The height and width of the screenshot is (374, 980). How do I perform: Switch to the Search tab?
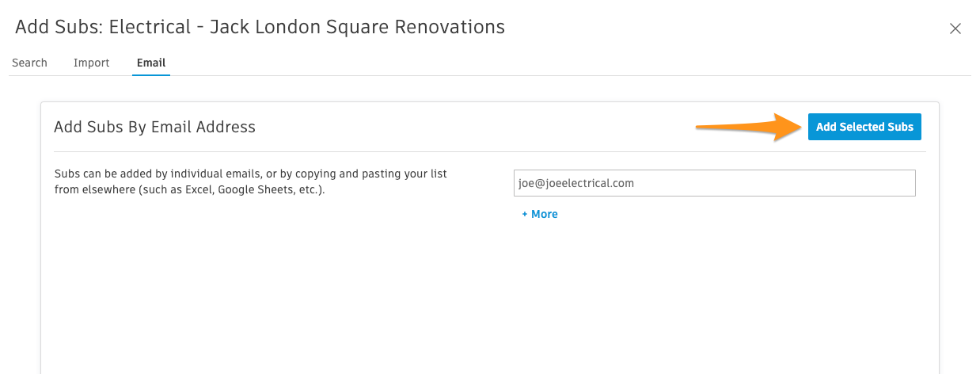click(x=30, y=63)
